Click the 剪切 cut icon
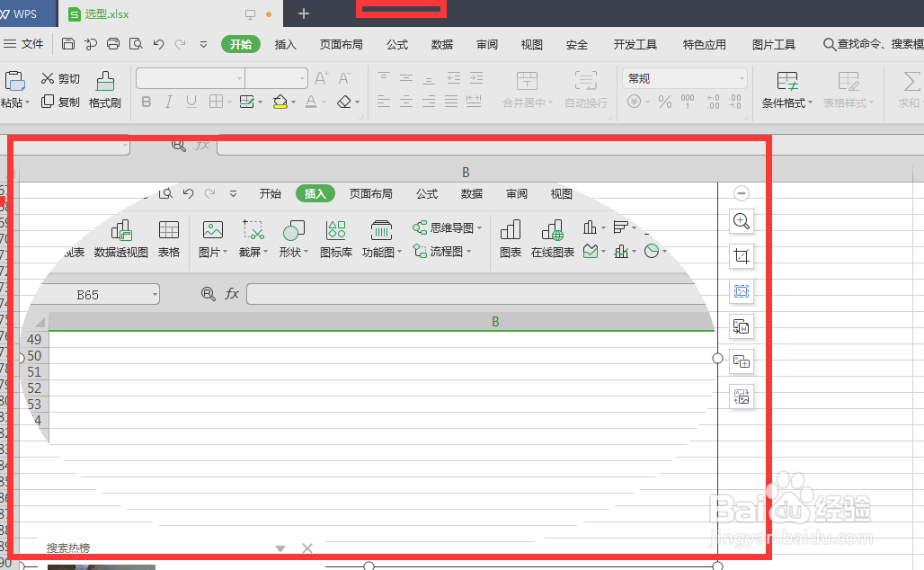 (x=58, y=78)
